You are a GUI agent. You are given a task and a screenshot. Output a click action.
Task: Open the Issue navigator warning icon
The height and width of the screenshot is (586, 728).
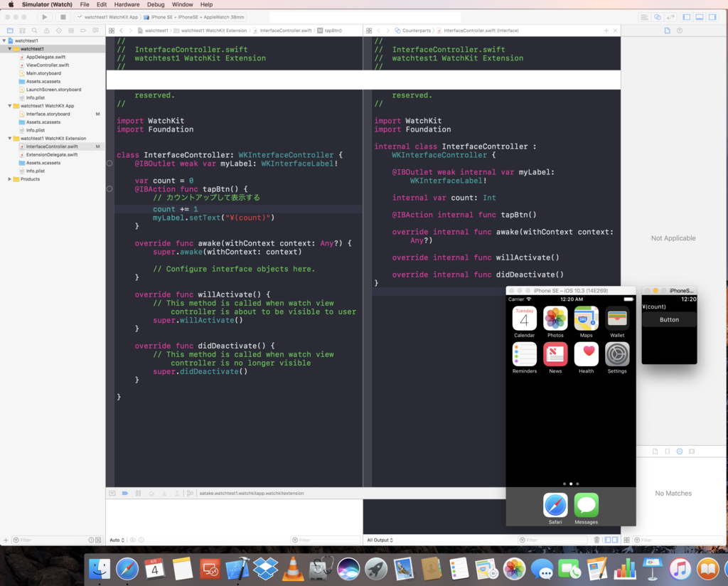(x=47, y=31)
